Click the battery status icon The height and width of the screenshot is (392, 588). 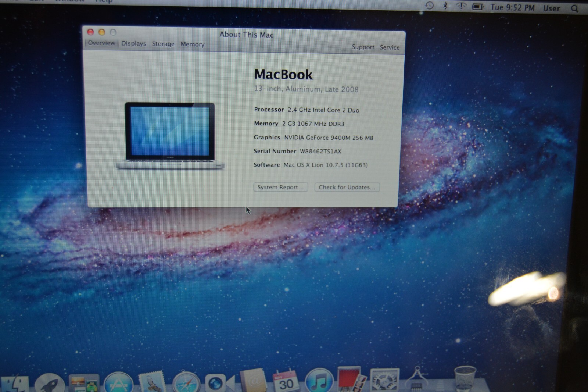point(478,7)
